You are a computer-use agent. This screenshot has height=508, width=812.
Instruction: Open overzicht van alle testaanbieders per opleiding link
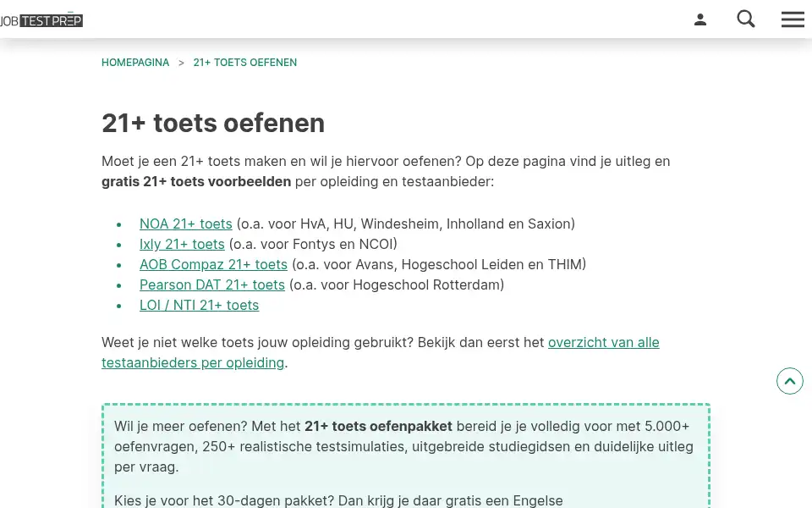(x=380, y=352)
